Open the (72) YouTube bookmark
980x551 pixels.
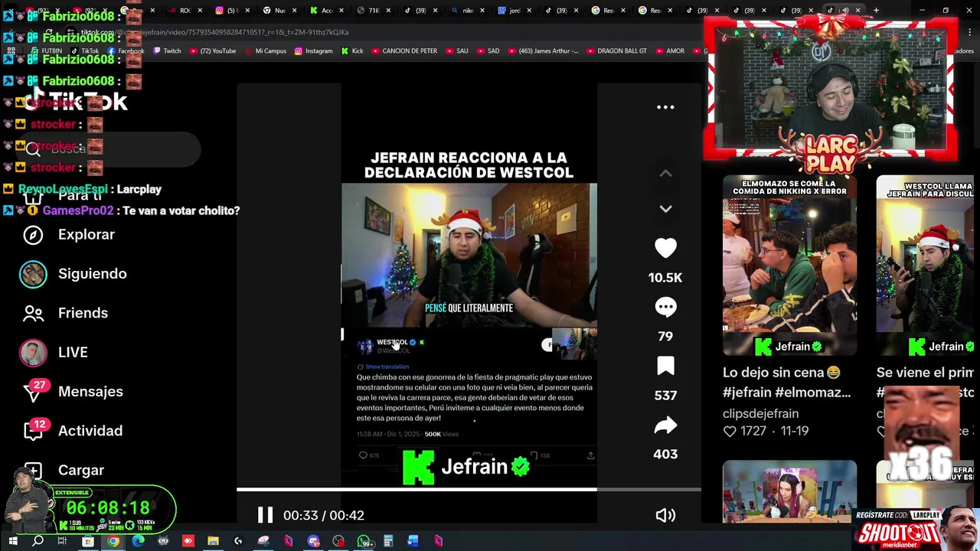213,51
